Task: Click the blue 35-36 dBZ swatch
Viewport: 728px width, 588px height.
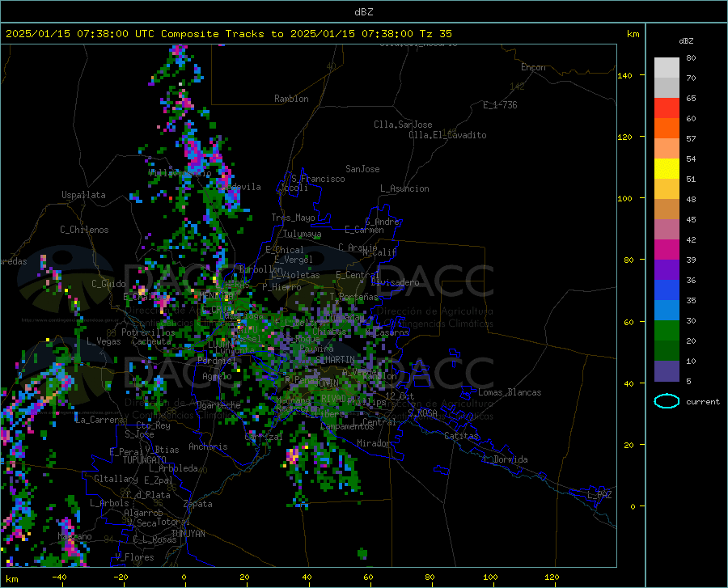Action: (x=667, y=290)
